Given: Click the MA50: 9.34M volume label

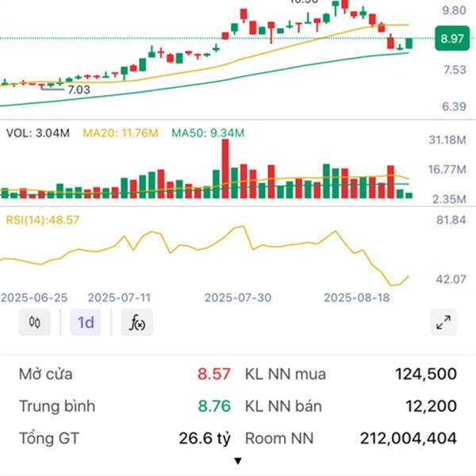Looking at the screenshot, I should (208, 133).
